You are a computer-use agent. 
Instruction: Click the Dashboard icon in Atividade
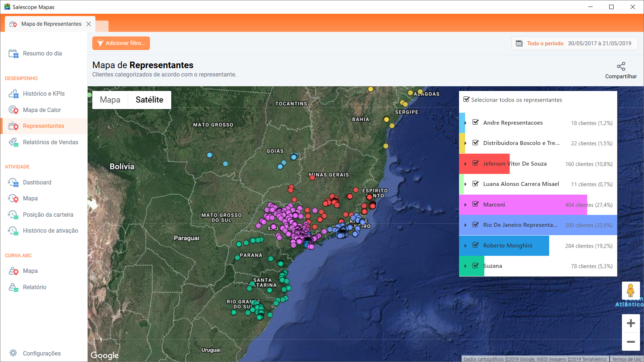[13, 182]
